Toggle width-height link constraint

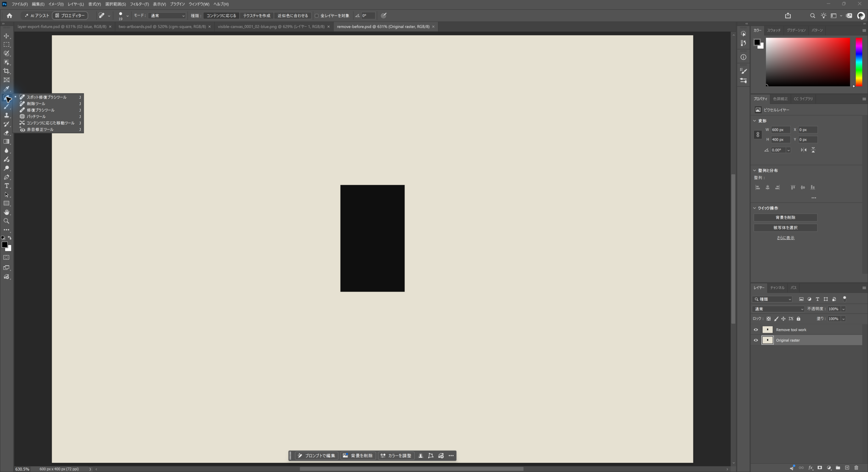[x=758, y=135]
